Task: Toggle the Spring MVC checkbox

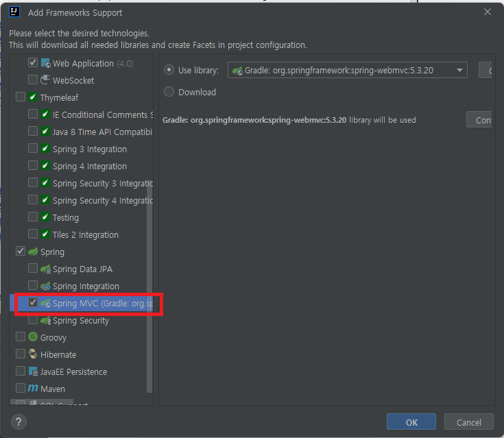Action: [x=33, y=302]
